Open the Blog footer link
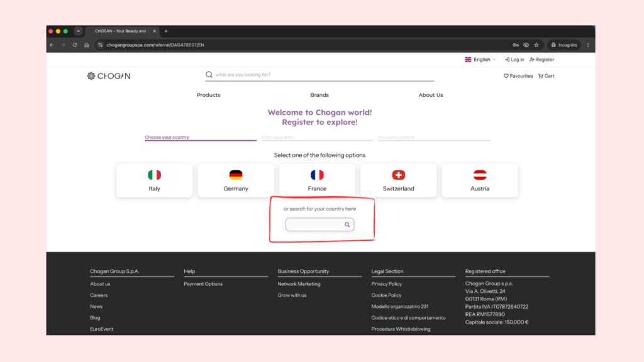 pyautogui.click(x=95, y=317)
